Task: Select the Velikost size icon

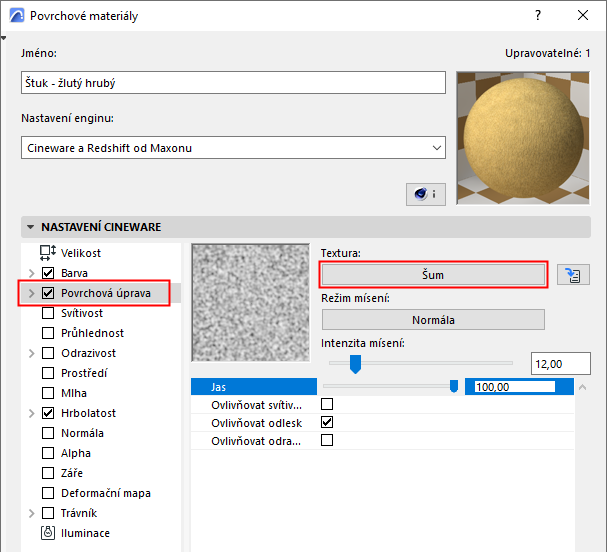Action: (48, 253)
